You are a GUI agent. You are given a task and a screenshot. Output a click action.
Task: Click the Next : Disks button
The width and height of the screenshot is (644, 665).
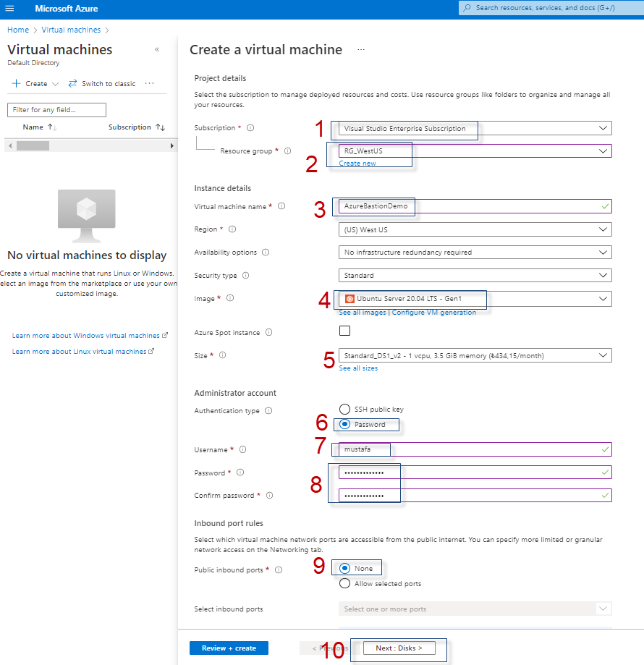[399, 648]
